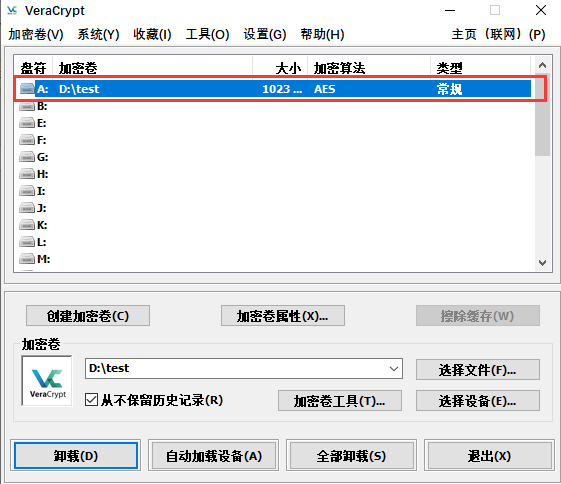Screen dimensions: 561x484
Task: Open the 收藏(I) menu
Action: pos(152,34)
